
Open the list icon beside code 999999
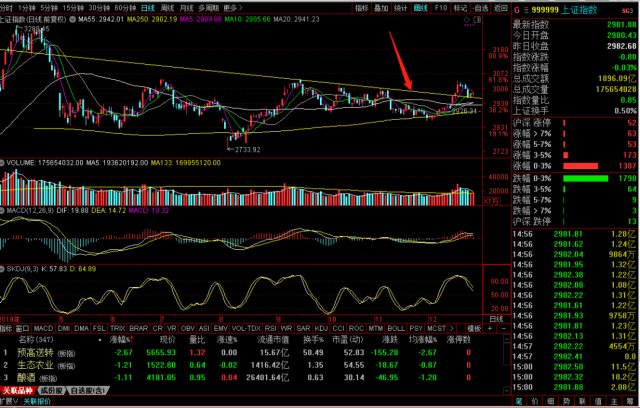click(528, 7)
